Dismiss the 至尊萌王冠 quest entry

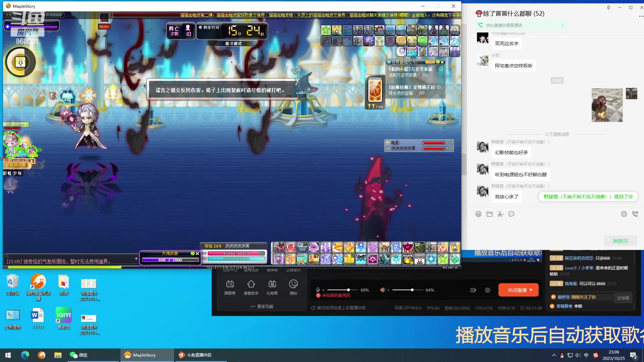pyautogui.click(x=439, y=87)
